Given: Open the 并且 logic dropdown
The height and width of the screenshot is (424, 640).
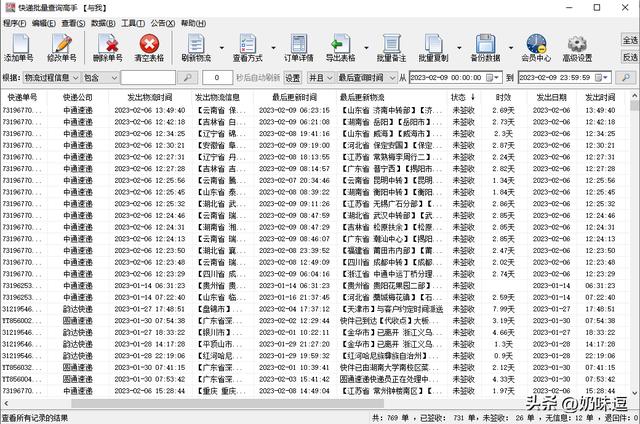Looking at the screenshot, I should tap(321, 78).
